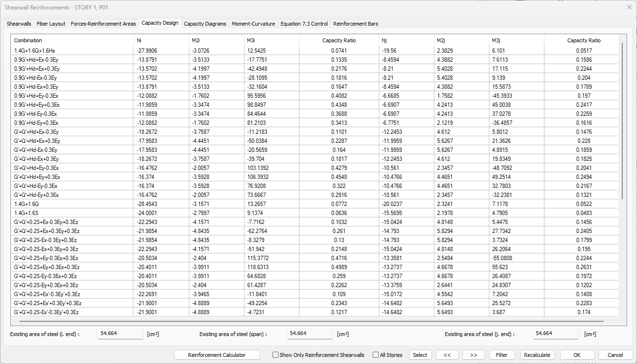This screenshot has height=364, width=637.
Task: Select the Equation 7.3 Control tab
Action: pyautogui.click(x=304, y=24)
